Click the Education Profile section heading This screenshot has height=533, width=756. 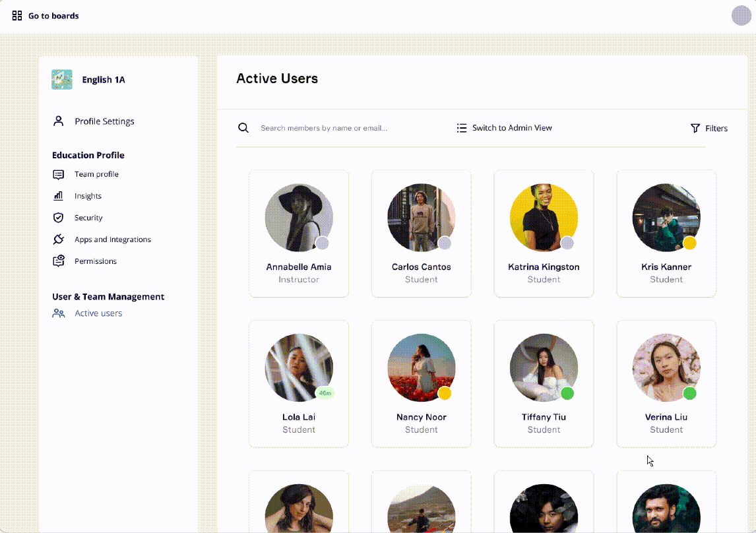pos(88,155)
